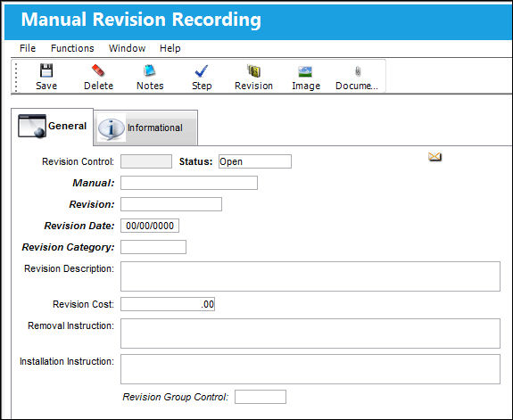
Task: Click the envelope mail icon
Action: (x=434, y=157)
